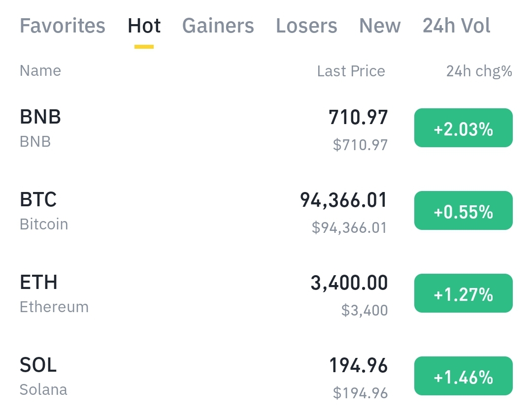The height and width of the screenshot is (416, 532).
Task: Click the 194.96 Solana last price
Action: pyautogui.click(x=358, y=366)
